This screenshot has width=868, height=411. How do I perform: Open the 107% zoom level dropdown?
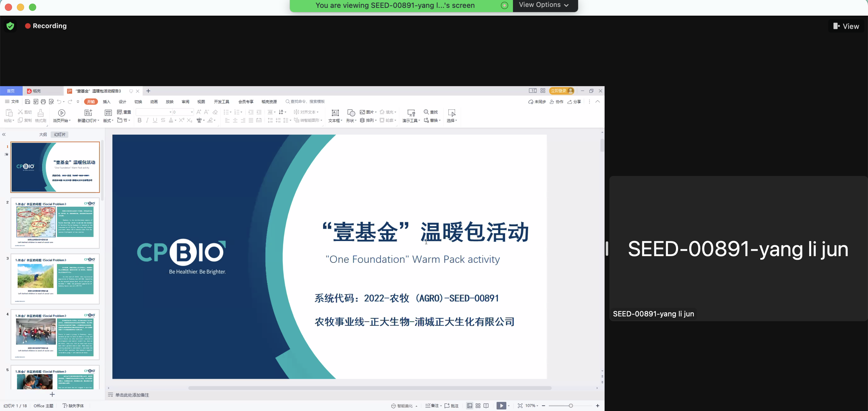click(532, 406)
